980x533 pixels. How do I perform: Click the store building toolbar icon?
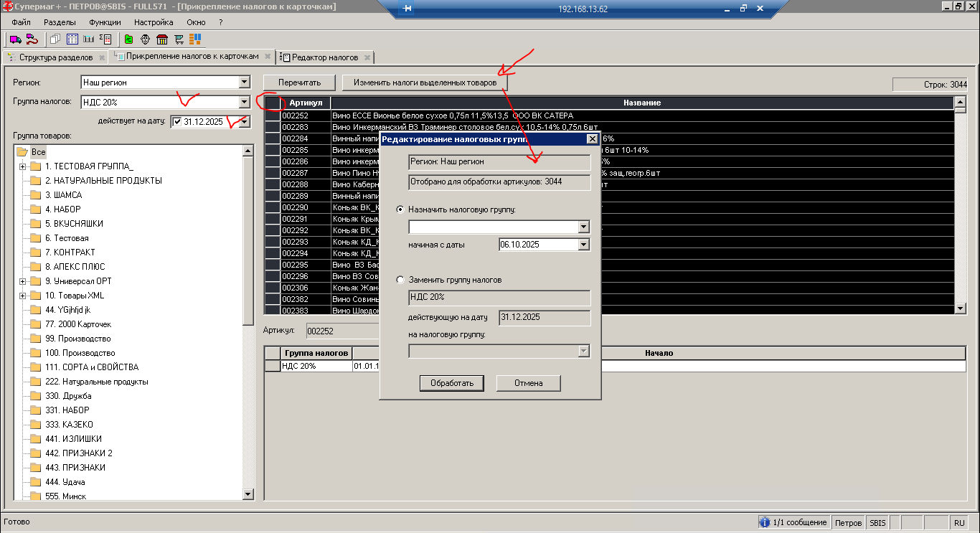click(x=161, y=39)
